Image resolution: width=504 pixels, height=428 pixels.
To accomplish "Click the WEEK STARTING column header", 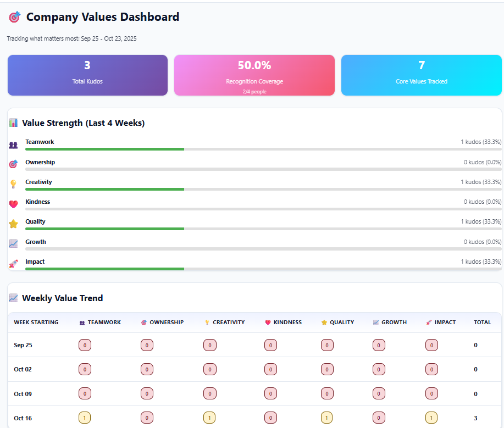I will (36, 323).
